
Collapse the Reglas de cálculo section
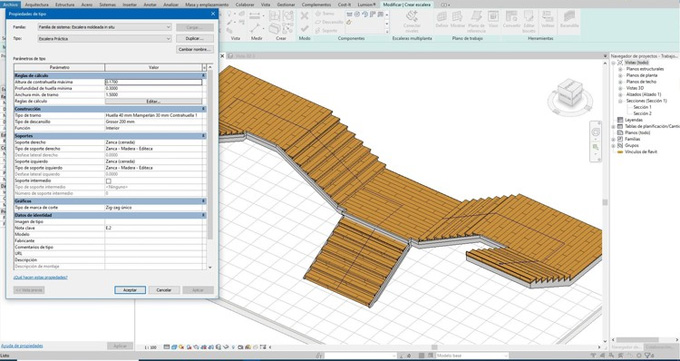203,75
